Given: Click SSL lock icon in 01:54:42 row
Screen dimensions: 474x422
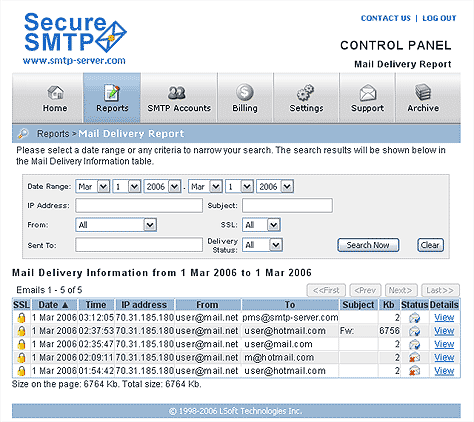Looking at the screenshot, I should pos(21,371).
